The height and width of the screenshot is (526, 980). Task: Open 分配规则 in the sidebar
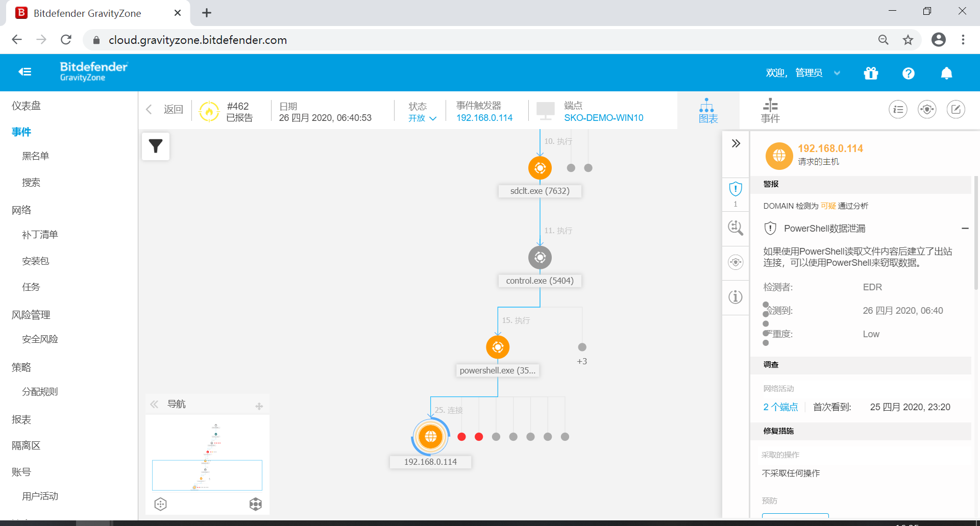[40, 392]
